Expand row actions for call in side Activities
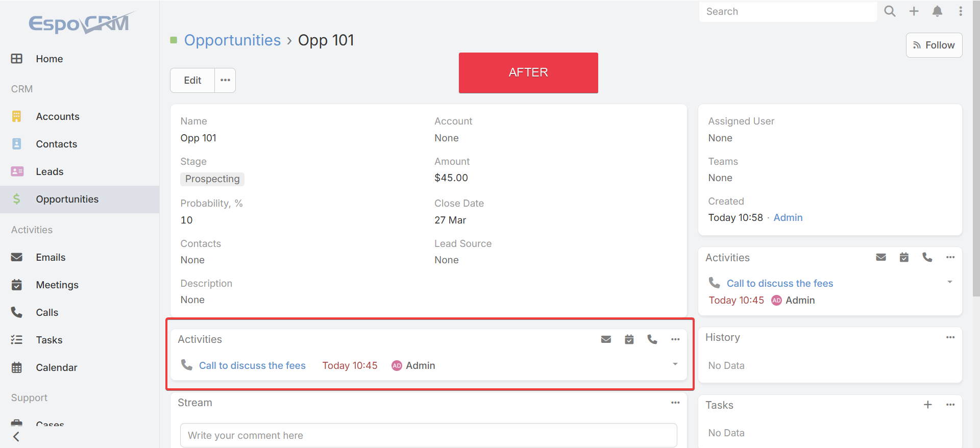The width and height of the screenshot is (980, 448). click(949, 282)
